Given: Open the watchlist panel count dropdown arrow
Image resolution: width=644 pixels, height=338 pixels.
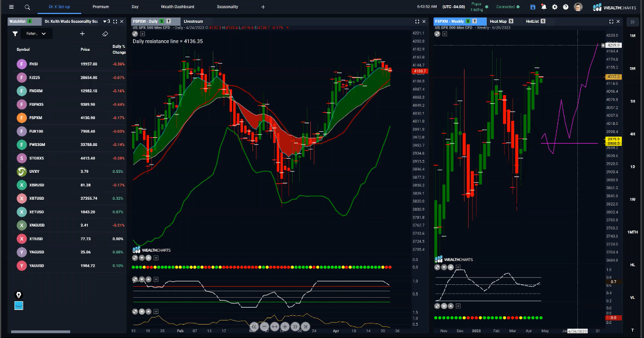Looking at the screenshot, I should click(105, 22).
